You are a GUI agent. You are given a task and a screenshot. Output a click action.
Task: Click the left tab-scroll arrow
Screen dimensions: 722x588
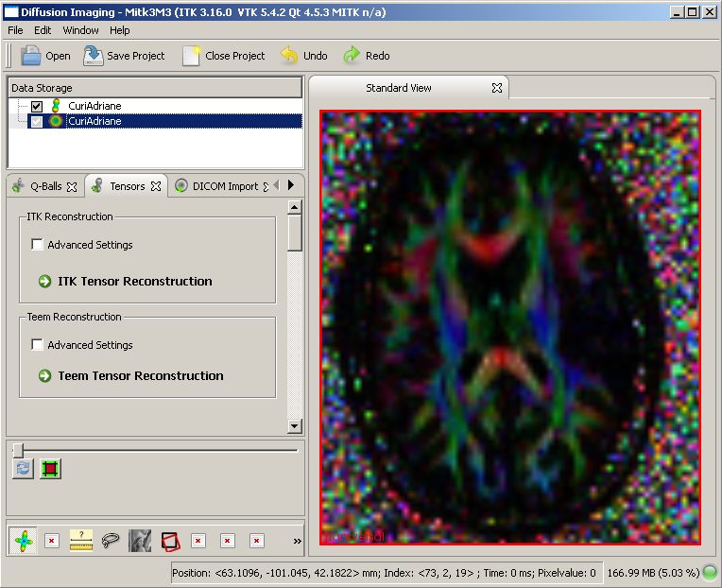(x=276, y=185)
